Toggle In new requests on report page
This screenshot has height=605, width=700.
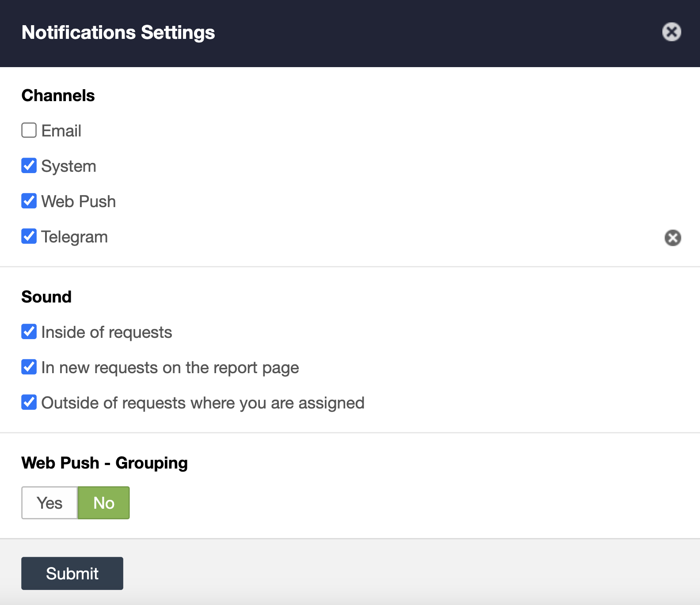(29, 367)
